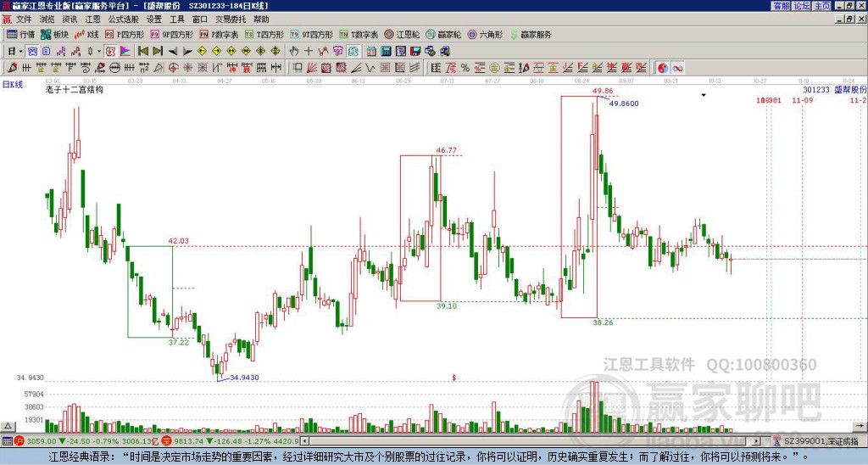Click the horizontal scrollbar right arrow

[x=756, y=441]
